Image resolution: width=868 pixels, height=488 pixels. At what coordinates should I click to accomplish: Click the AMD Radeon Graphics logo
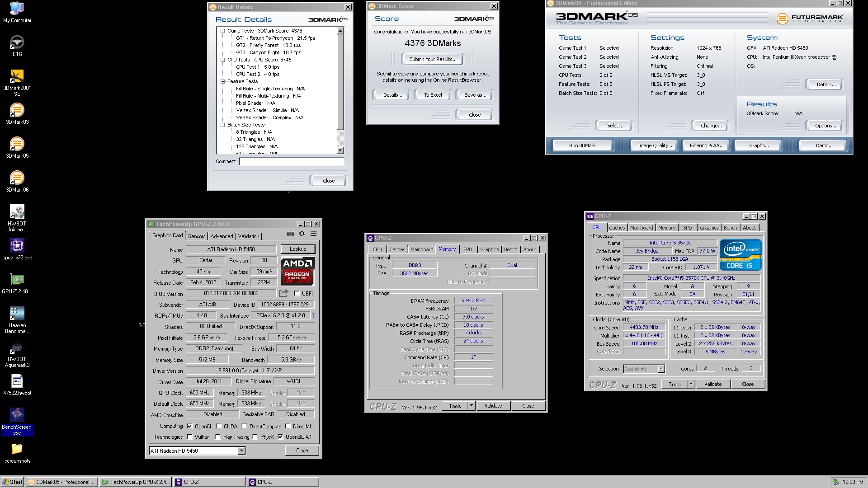[297, 271]
